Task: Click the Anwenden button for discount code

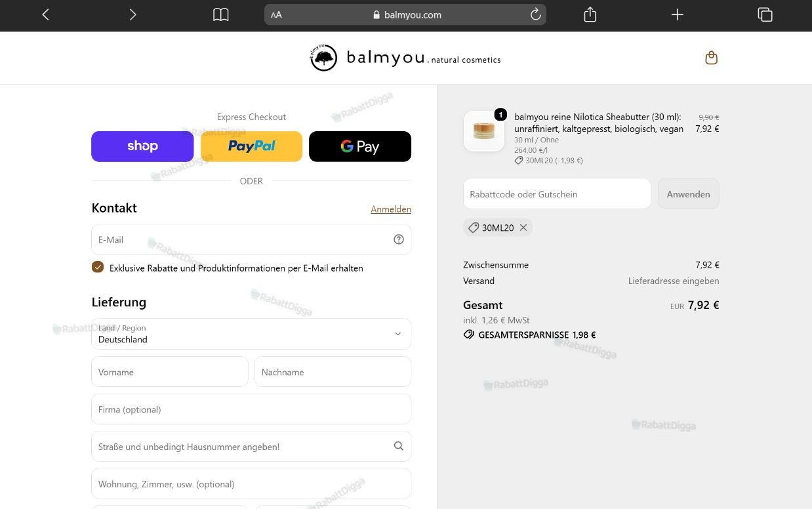Action: click(689, 194)
